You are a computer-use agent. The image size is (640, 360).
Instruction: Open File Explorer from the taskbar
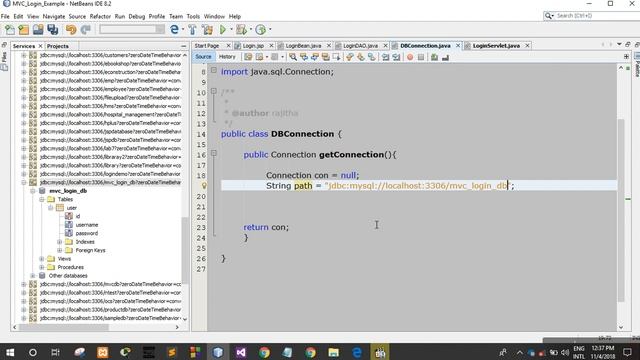tap(333, 352)
